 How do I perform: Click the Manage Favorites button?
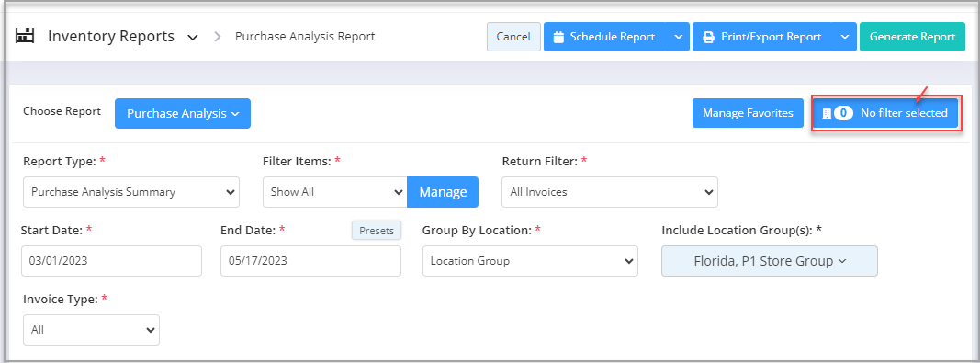click(748, 113)
